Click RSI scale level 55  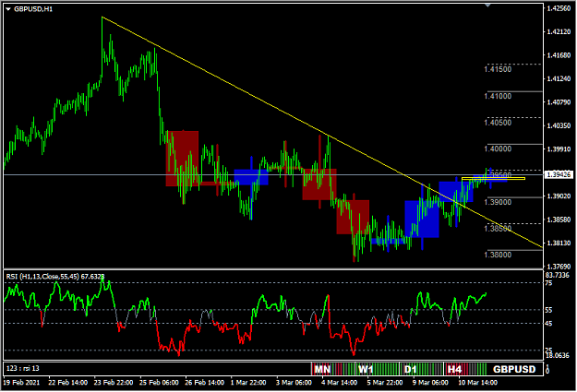(548, 310)
